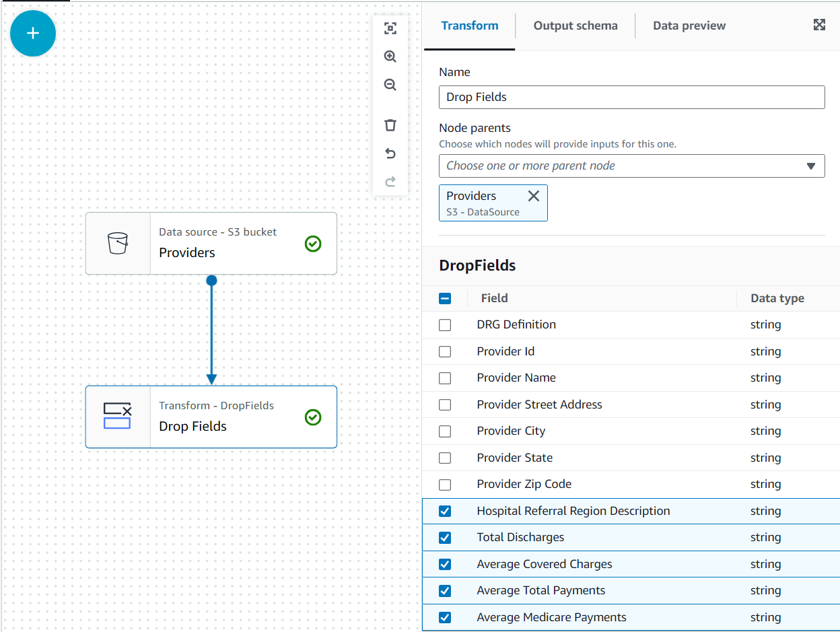Screen dimensions: 840x632
Task: Click the Provider Zip Code field label
Action: 524,484
